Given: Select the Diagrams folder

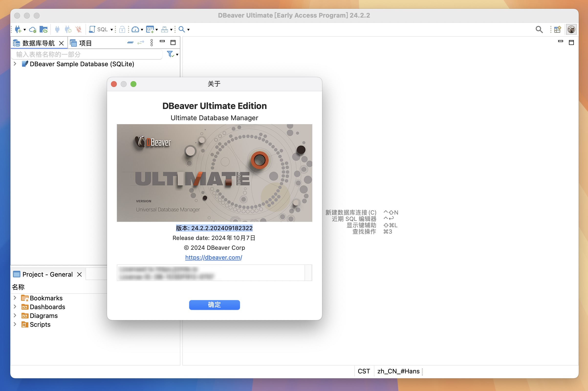Looking at the screenshot, I should 44,315.
